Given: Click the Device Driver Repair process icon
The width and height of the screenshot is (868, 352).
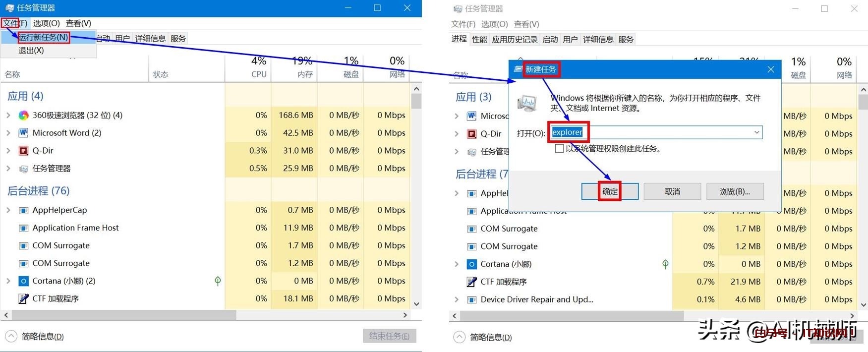Looking at the screenshot, I should (471, 300).
